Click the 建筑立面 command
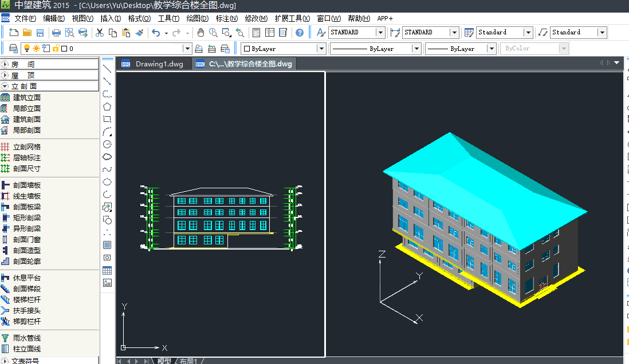 click(27, 97)
